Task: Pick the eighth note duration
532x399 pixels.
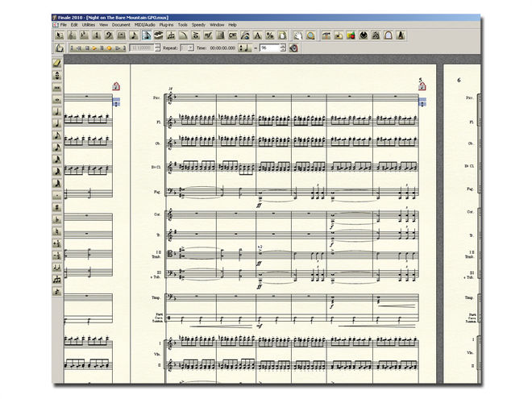Action: pyautogui.click(x=57, y=135)
